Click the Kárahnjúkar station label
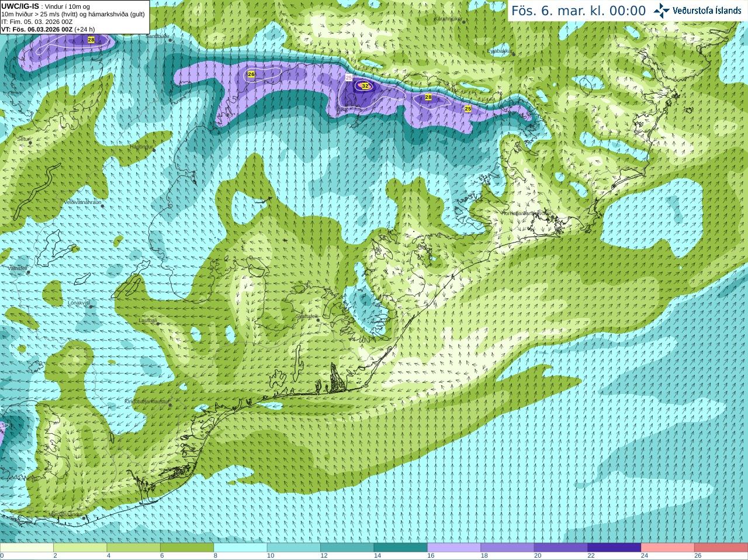 pyautogui.click(x=448, y=19)
